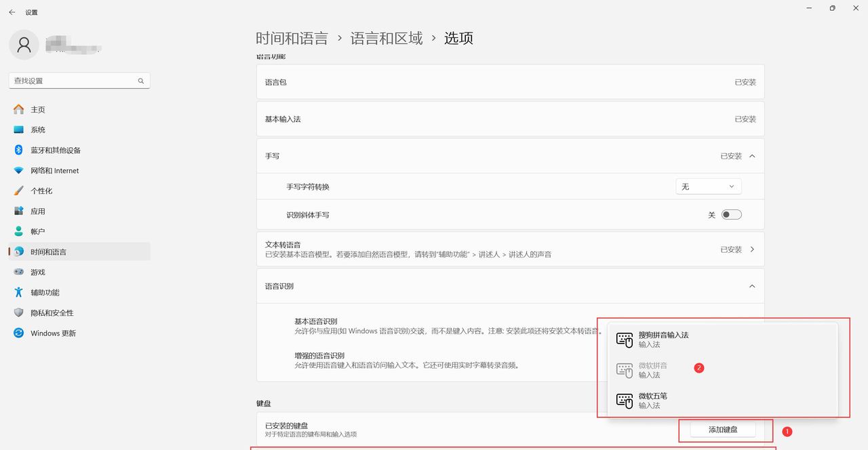
Task: Expand the 文本转语音 settings row
Action: [751, 249]
